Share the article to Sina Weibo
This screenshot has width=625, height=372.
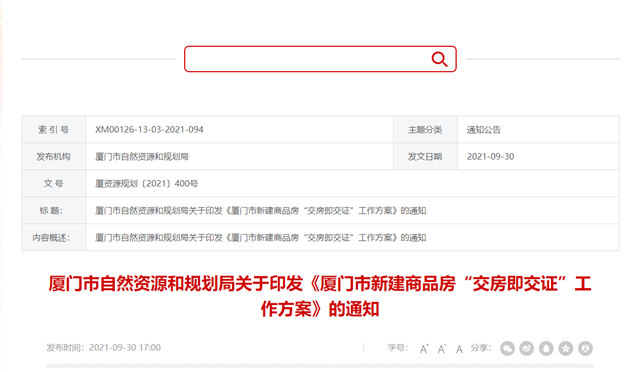(x=527, y=348)
